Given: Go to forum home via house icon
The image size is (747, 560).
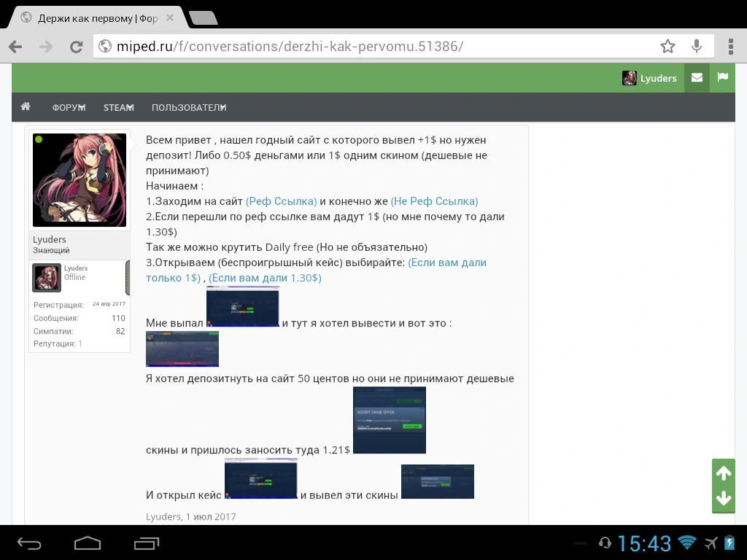Looking at the screenshot, I should tap(26, 106).
